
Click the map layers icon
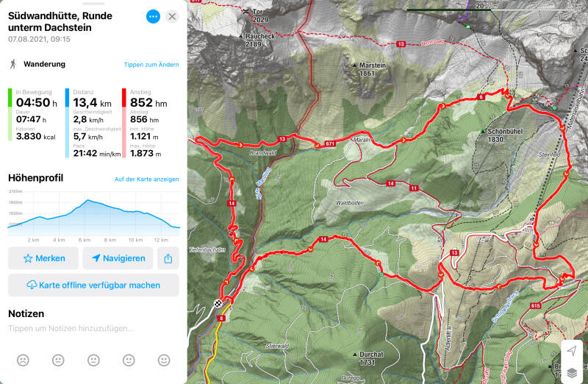[x=572, y=372]
